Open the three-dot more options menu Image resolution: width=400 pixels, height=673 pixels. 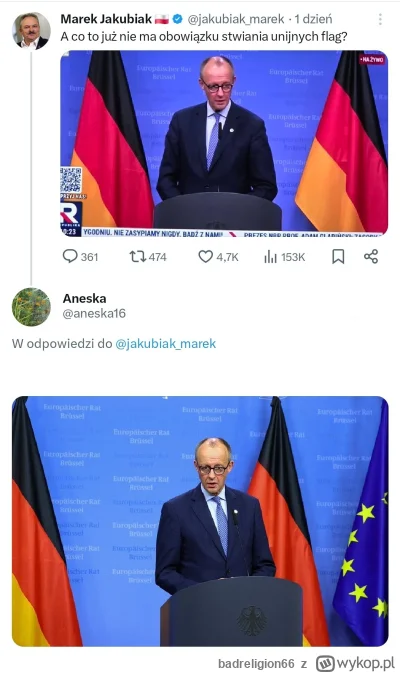click(x=380, y=19)
